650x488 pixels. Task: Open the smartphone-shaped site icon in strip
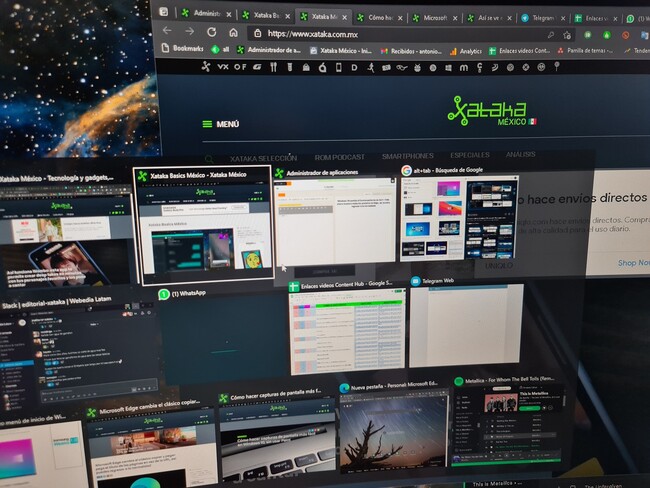tap(338, 67)
